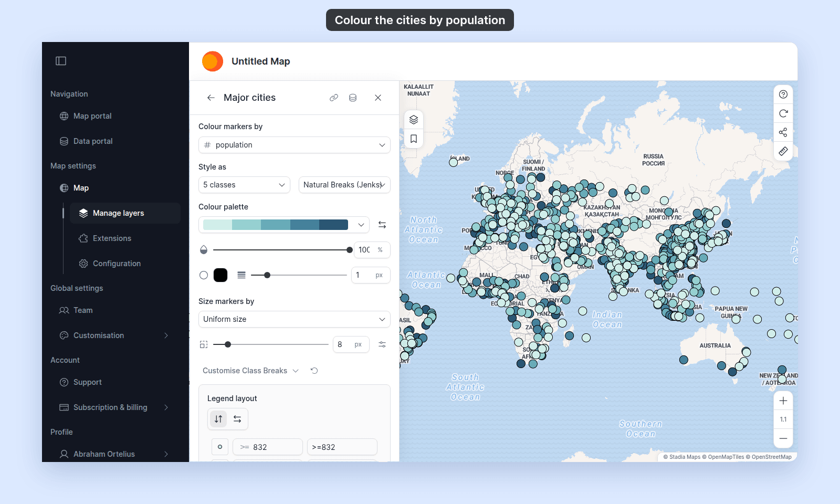Open the Colour markers by population dropdown

[295, 145]
